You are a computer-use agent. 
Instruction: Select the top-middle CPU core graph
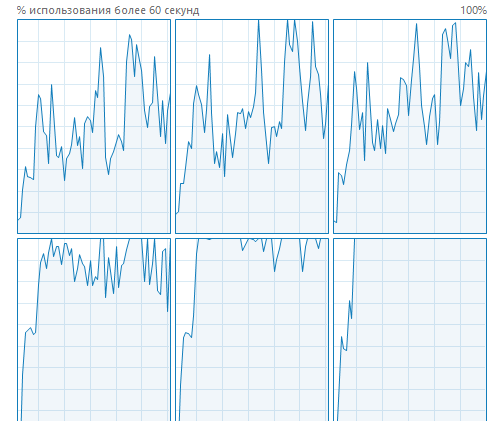tap(252, 126)
